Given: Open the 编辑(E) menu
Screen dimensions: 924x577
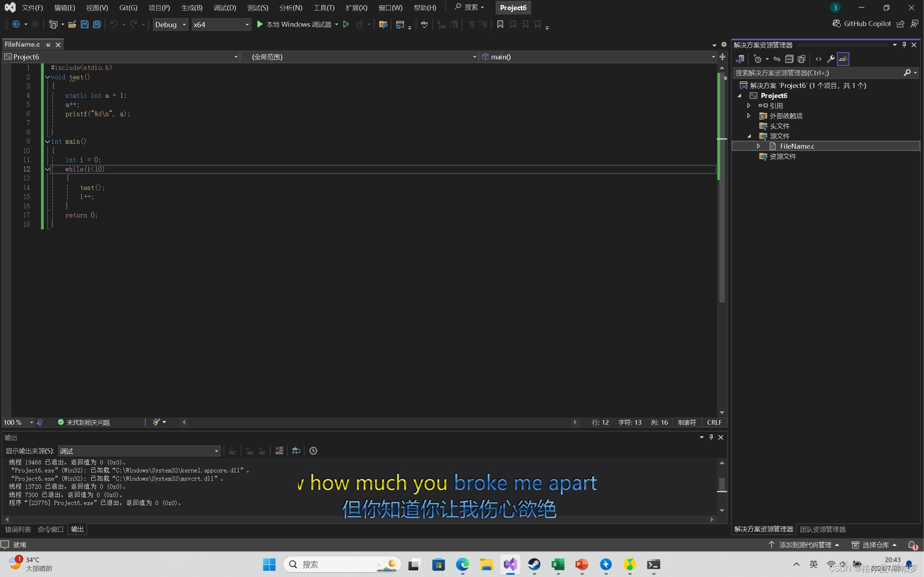Looking at the screenshot, I should pyautogui.click(x=64, y=8).
